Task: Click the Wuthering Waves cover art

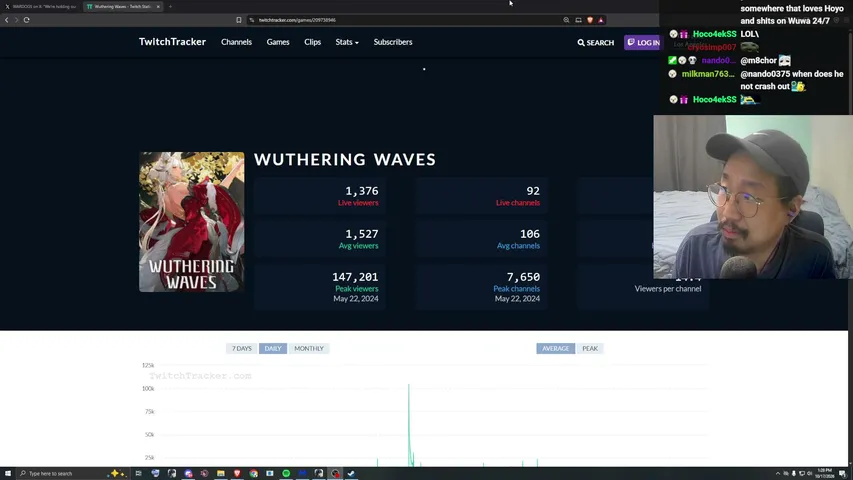Action: (x=191, y=222)
